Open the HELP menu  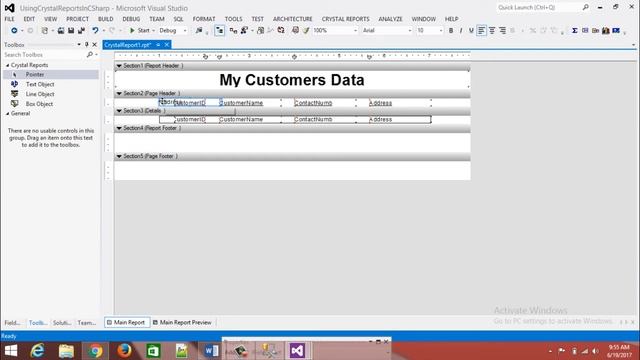click(x=451, y=19)
